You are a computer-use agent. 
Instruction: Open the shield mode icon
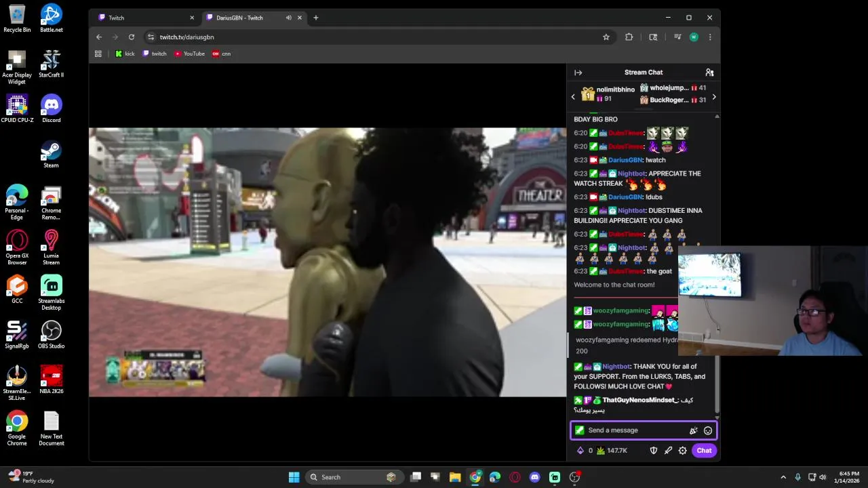[654, 451]
